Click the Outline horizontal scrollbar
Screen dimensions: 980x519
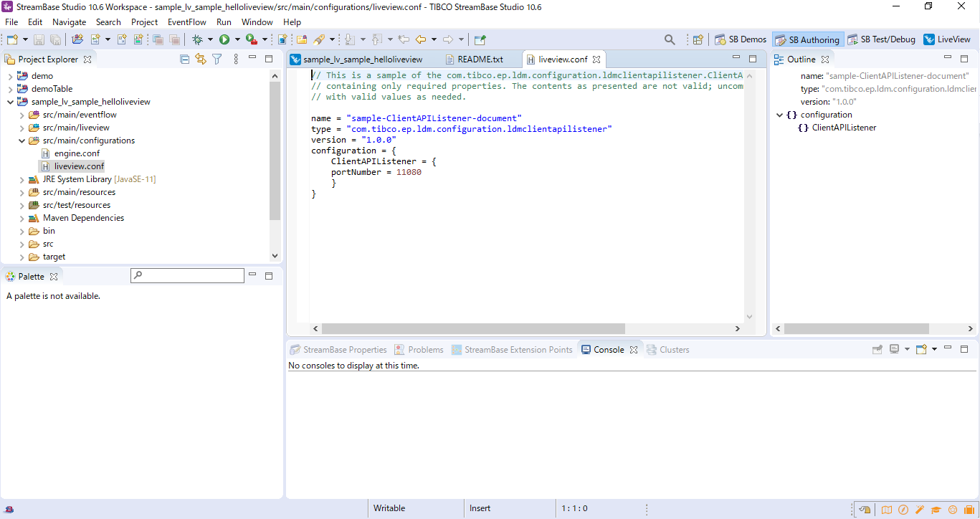[857, 328]
